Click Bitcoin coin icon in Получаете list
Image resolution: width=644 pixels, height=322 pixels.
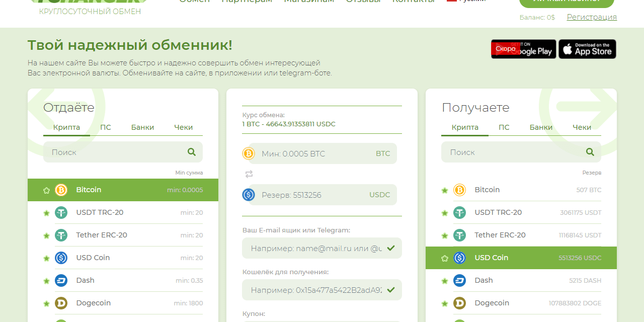(x=459, y=190)
